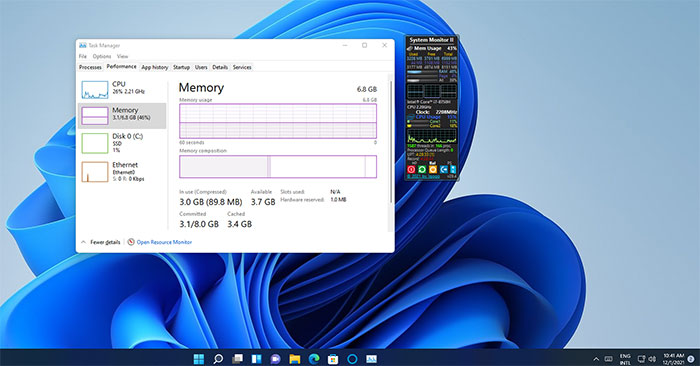Click Open Resource Monitor link
The height and width of the screenshot is (366, 700).
coord(164,242)
